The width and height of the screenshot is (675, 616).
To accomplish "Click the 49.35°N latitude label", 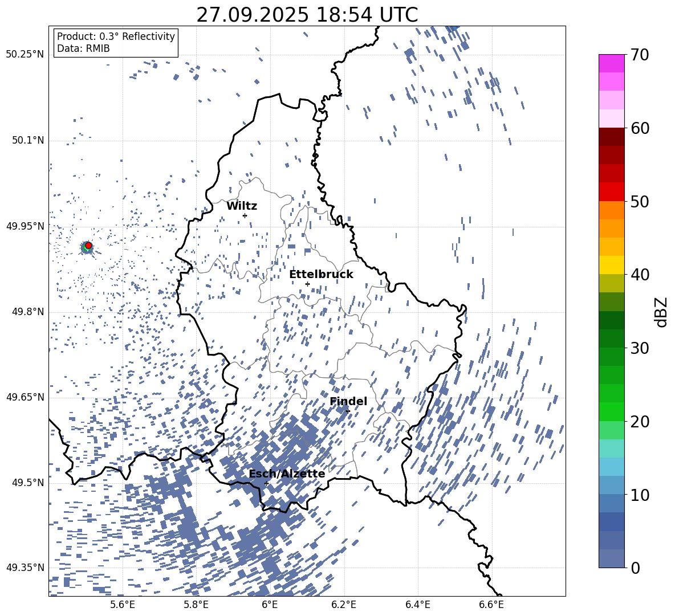I will pyautogui.click(x=25, y=568).
